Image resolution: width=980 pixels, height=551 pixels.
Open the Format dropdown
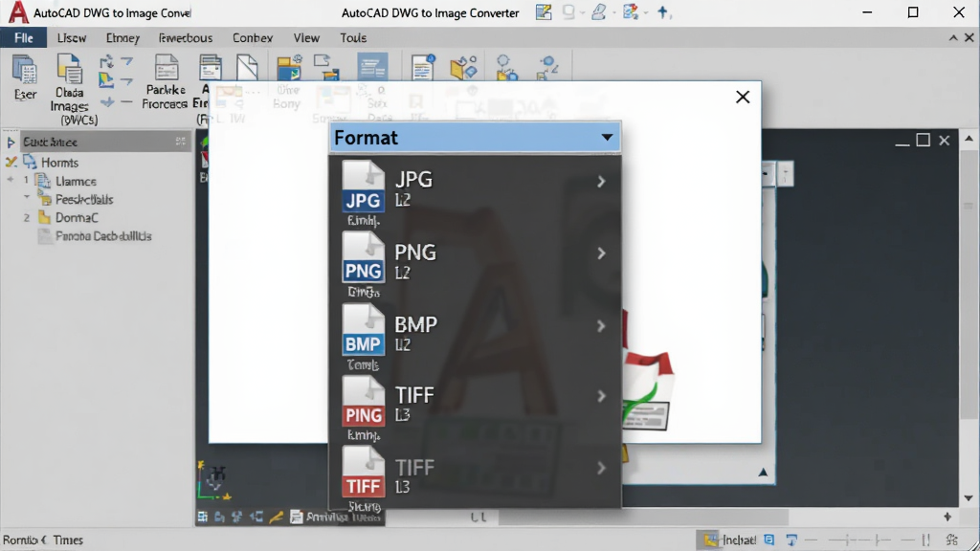tap(475, 138)
